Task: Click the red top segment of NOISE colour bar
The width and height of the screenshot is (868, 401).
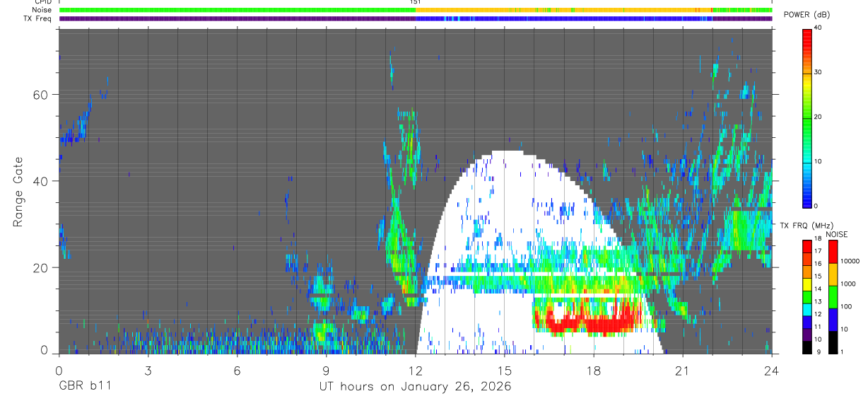Action: 833,252
